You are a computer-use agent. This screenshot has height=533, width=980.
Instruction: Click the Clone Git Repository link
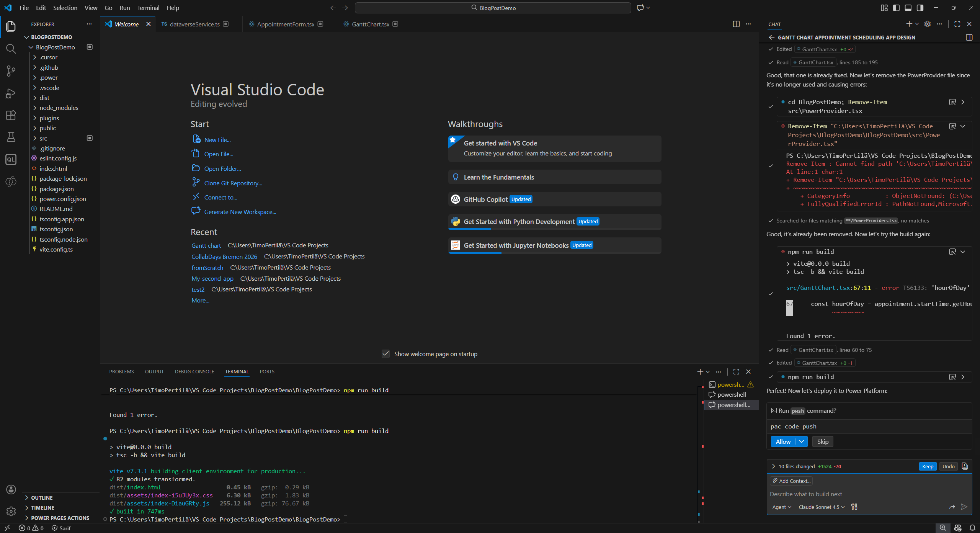(233, 183)
